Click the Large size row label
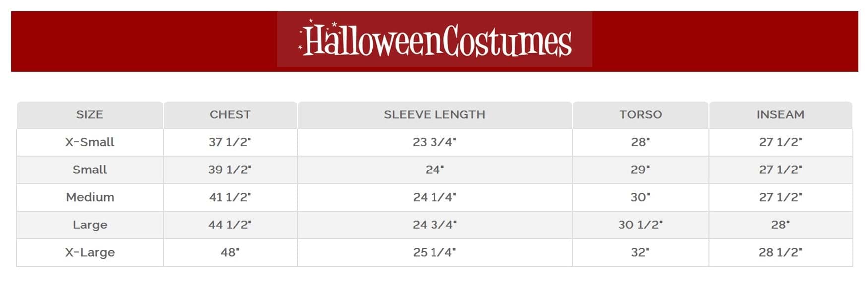The width and height of the screenshot is (868, 283). click(90, 225)
